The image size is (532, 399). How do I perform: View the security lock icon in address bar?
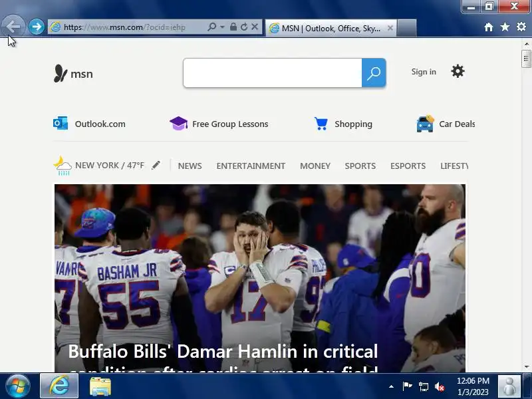point(233,27)
